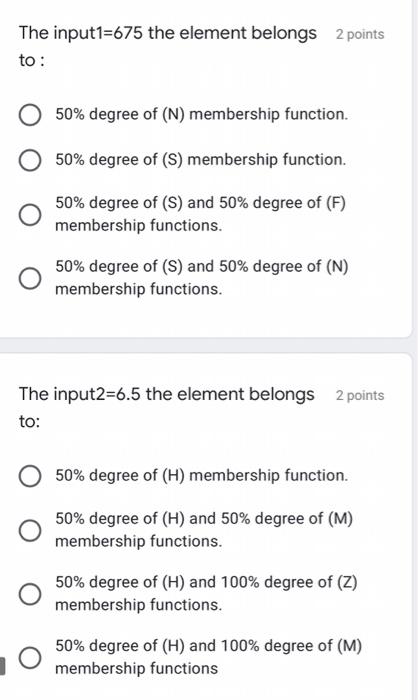Select radio for 50% degree of (S) only

(30, 160)
